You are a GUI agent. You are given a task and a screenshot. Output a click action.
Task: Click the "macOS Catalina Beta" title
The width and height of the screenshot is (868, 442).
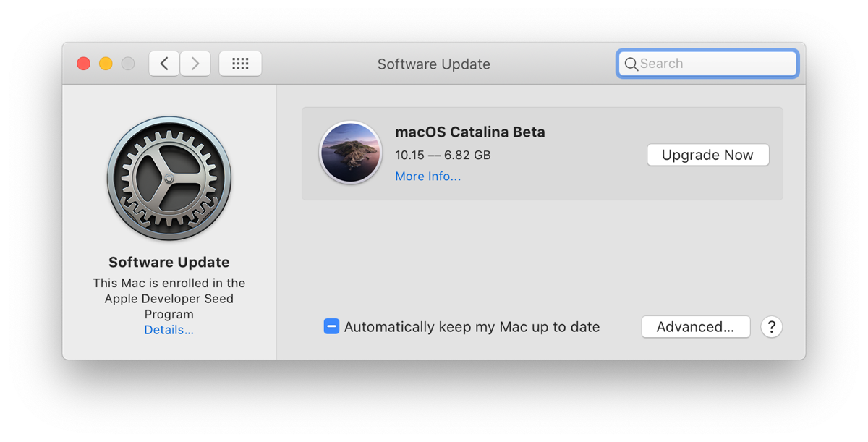[469, 132]
